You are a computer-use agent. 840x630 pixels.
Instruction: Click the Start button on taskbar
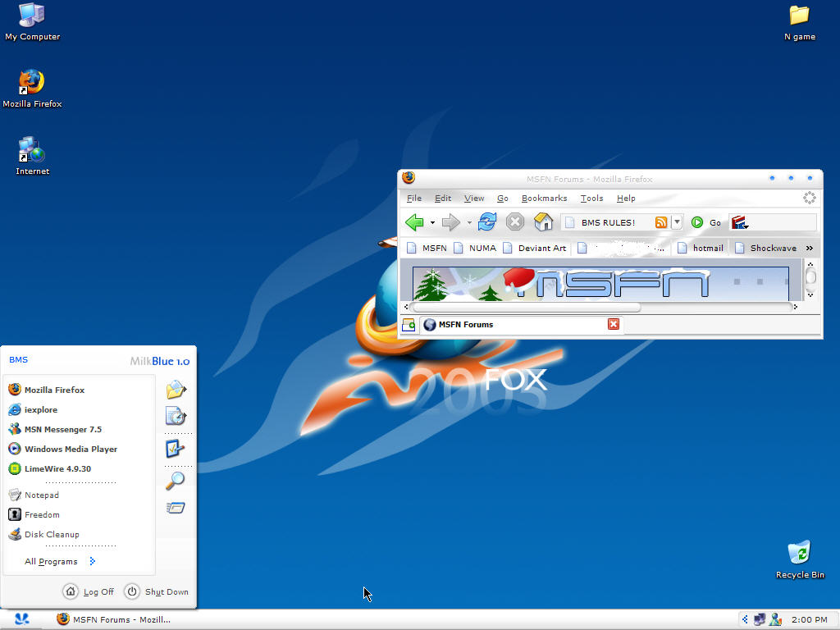[21, 619]
